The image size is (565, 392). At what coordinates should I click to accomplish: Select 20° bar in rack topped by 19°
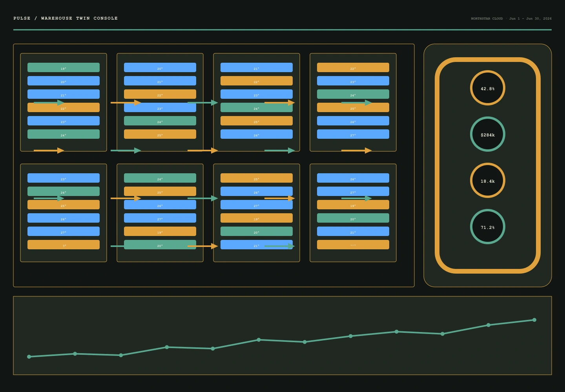(64, 81)
